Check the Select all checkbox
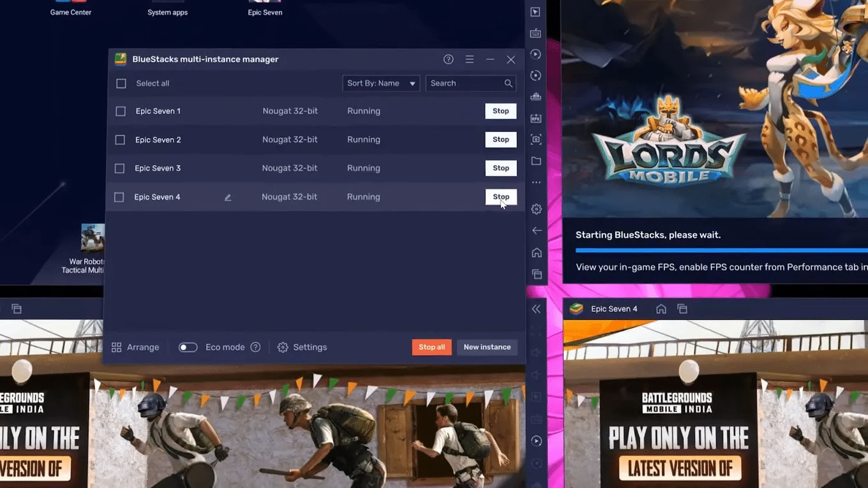The image size is (868, 488). tap(121, 83)
